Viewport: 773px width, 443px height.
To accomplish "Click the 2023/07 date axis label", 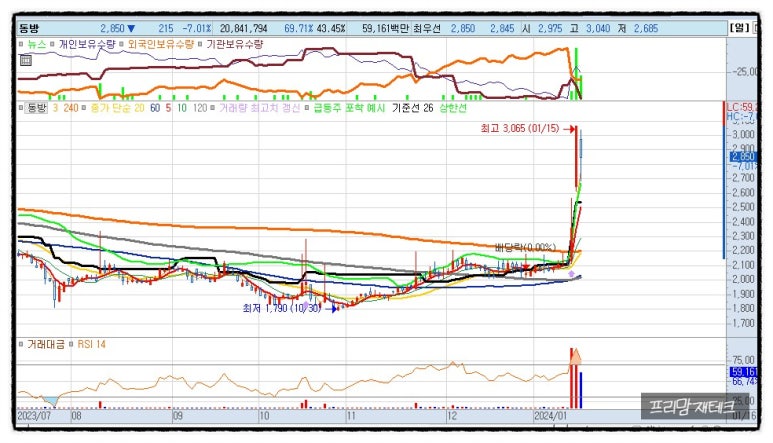I will coord(34,416).
